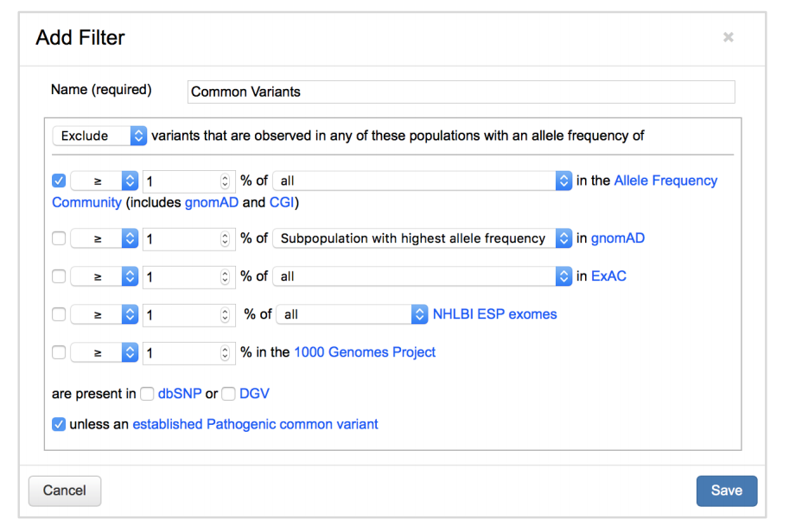The height and width of the screenshot is (532, 802).
Task: Change the ≥ operator for 1000 Genomes row
Action: pos(105,352)
